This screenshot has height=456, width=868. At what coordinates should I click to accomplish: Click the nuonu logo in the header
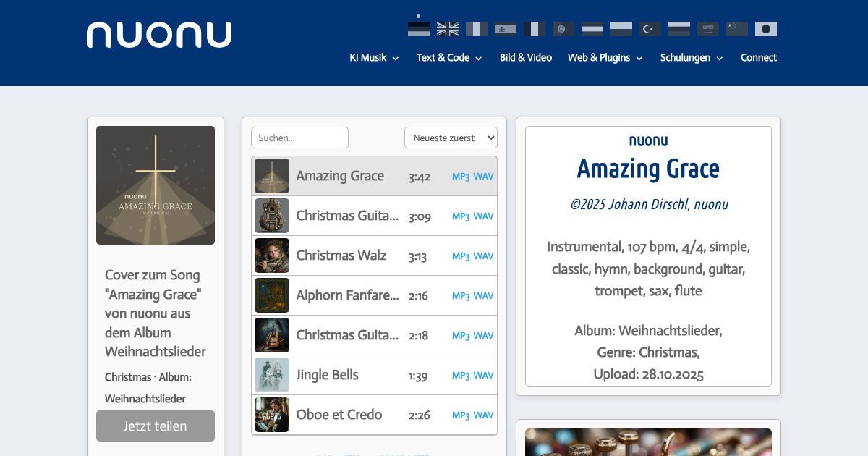tap(159, 35)
